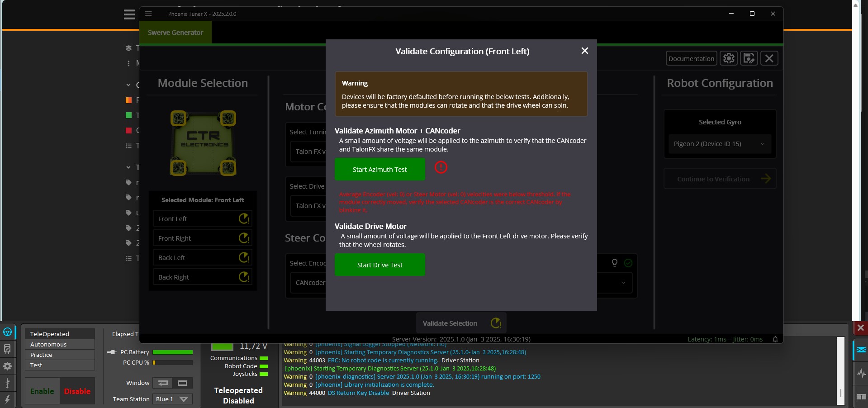Screen dimensions: 868x408
Task: Select Back Right module row
Action: (203, 277)
